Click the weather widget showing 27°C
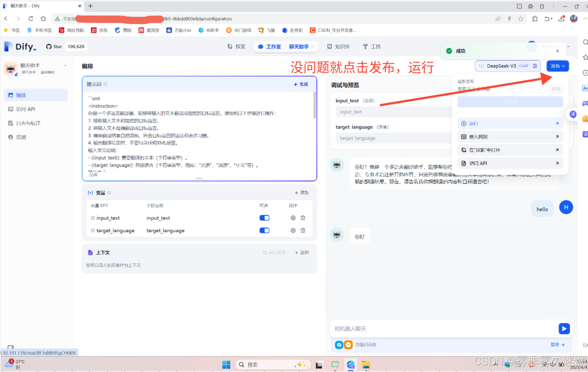 pos(16,364)
